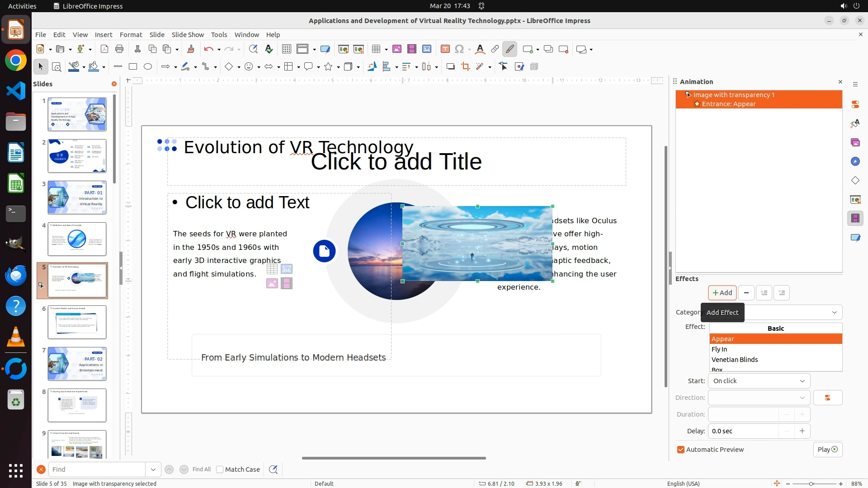
Task: Click the Insert Text Box icon
Action: [445, 49]
